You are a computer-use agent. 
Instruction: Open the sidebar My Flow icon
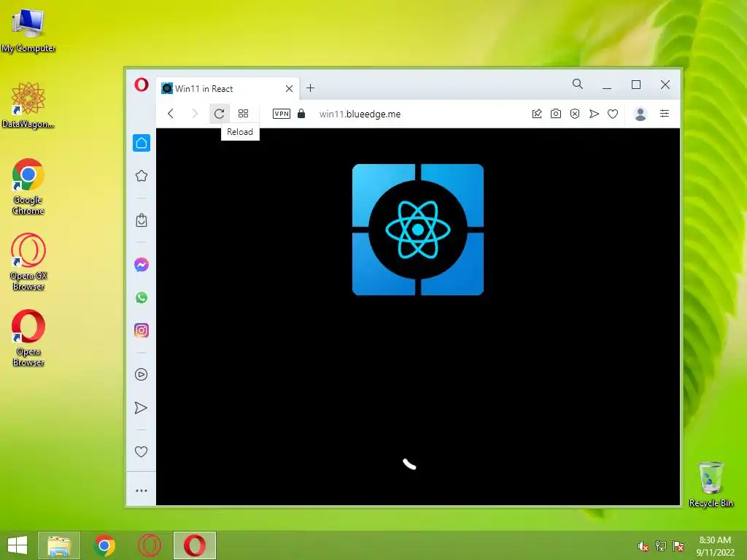coord(141,408)
